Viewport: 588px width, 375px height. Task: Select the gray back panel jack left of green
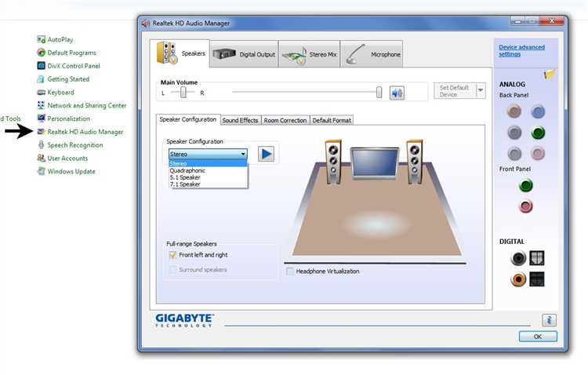pos(514,133)
